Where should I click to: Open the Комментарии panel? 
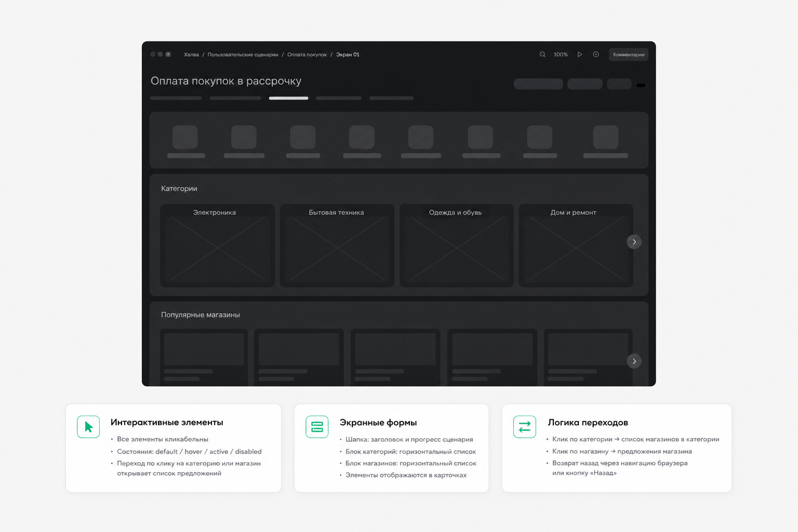629,55
